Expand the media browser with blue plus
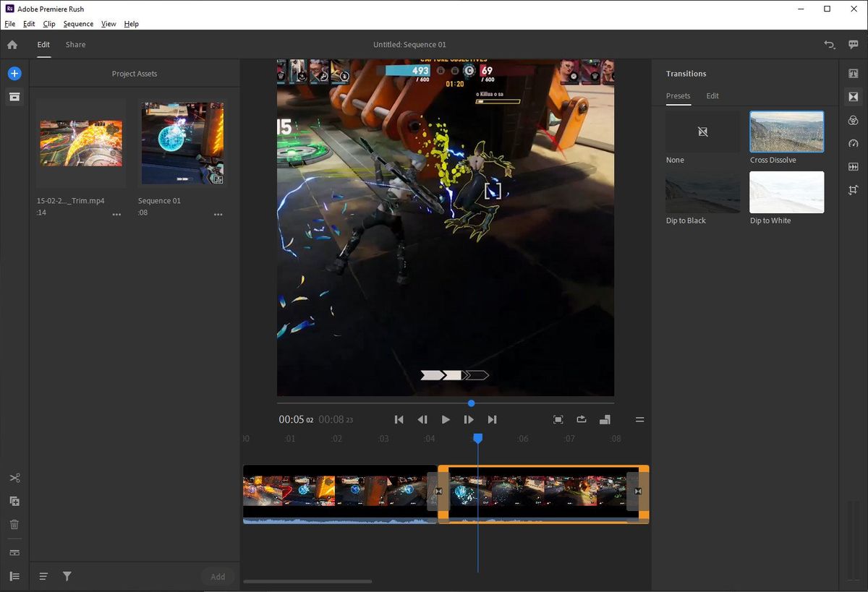868x592 pixels. (14, 72)
